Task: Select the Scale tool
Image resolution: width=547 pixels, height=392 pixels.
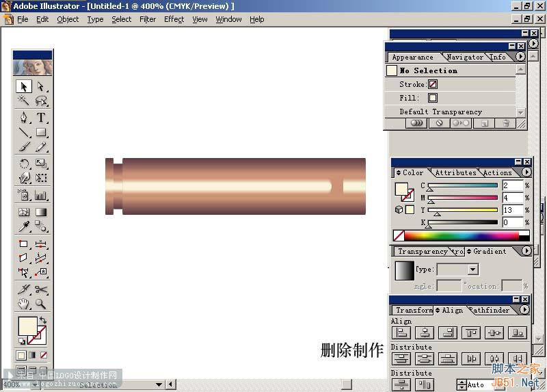Action: [41, 164]
